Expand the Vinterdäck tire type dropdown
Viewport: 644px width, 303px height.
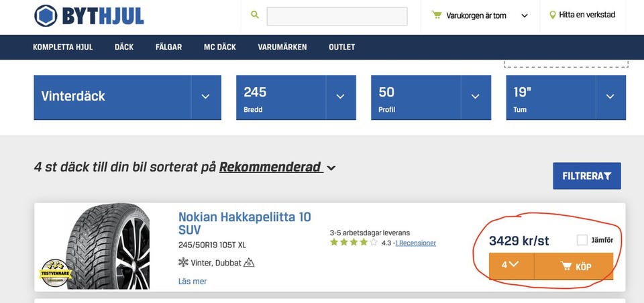pos(205,97)
